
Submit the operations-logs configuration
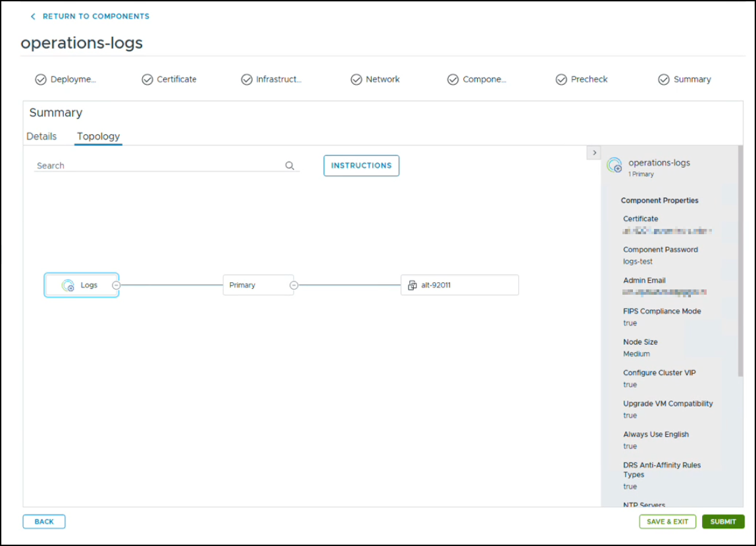pos(722,522)
